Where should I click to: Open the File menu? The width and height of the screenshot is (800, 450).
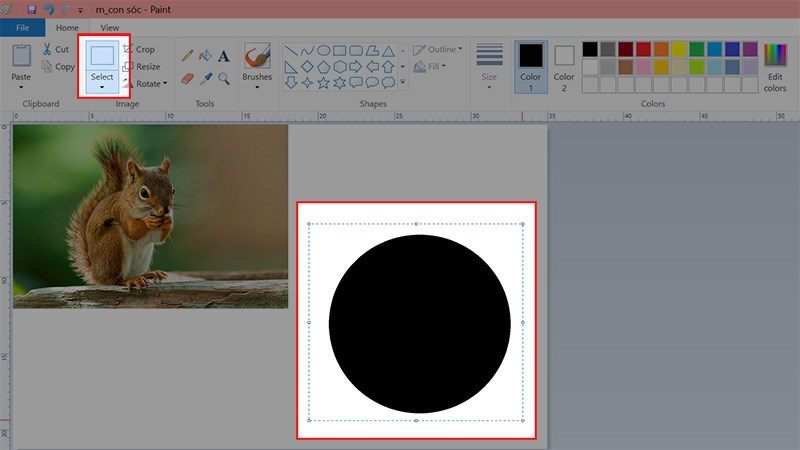coord(22,28)
